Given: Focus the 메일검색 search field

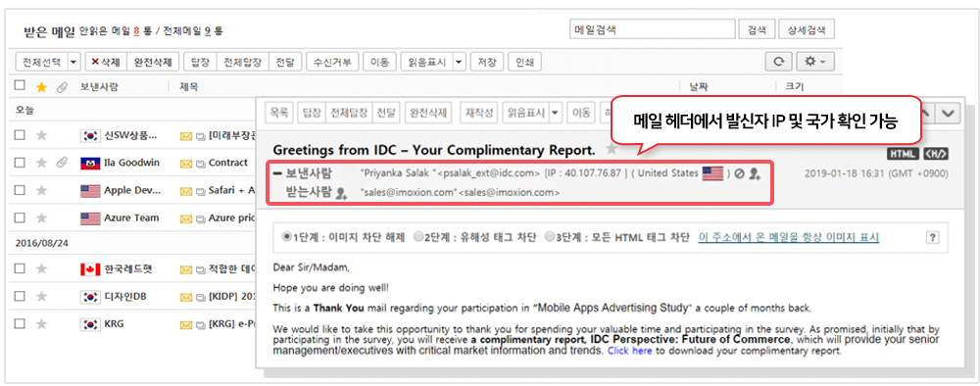Looking at the screenshot, I should click(x=653, y=29).
